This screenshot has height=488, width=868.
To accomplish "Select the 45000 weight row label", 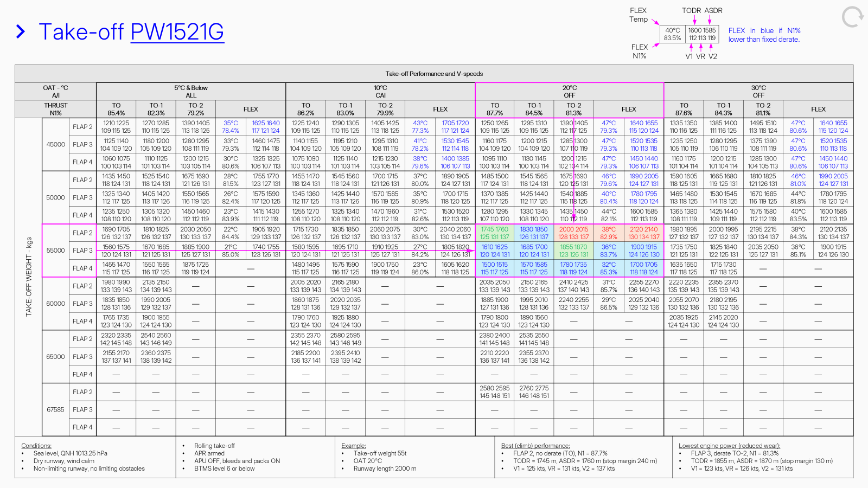I will [x=56, y=144].
